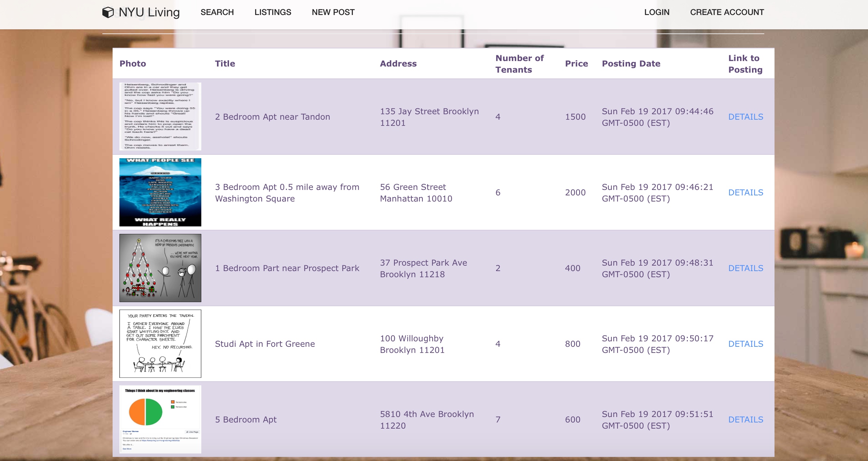Open DETAILS for the Prospect Park listing
The width and height of the screenshot is (868, 461).
(746, 268)
